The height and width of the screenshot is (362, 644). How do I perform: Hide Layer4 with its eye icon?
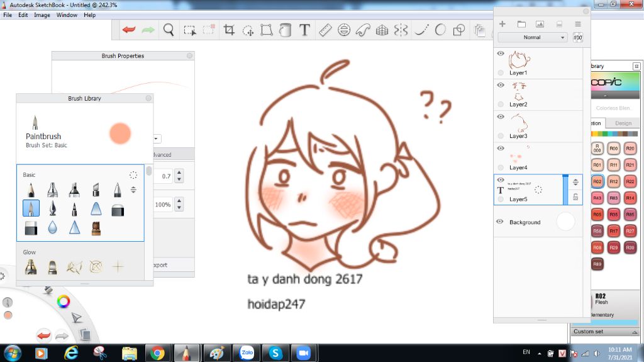click(500, 149)
